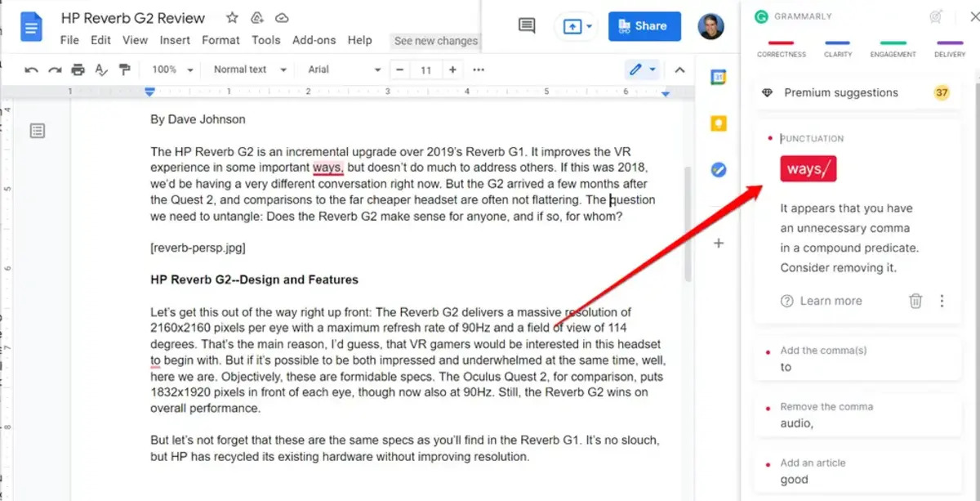Open Google Tasks from the side panel
The width and height of the screenshot is (980, 501).
719,169
